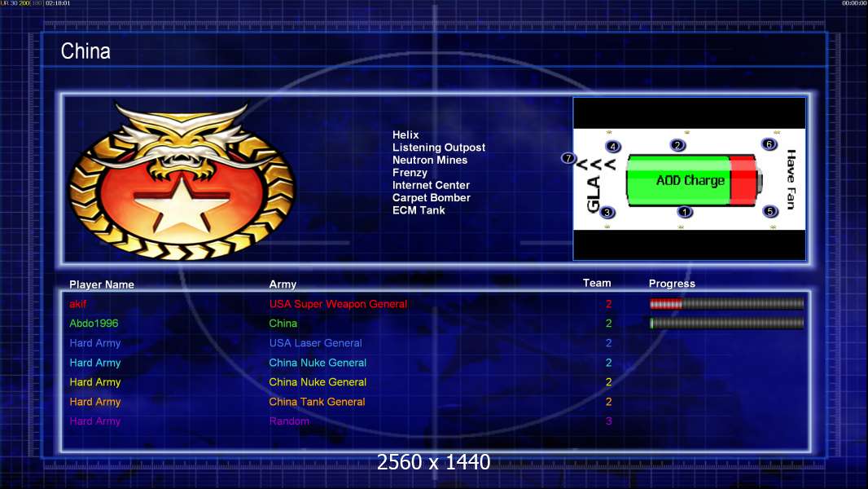This screenshot has height=489, width=868.
Task: Select start position marker 1 on map preview
Action: (x=684, y=212)
